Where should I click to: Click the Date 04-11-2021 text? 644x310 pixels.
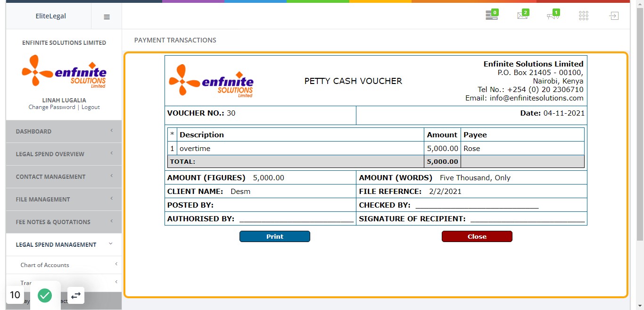point(553,113)
